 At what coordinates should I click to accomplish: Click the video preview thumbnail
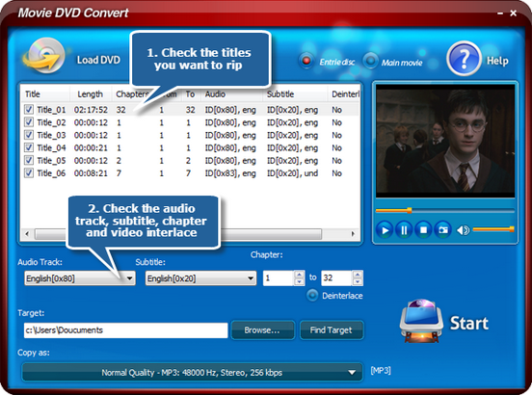point(445,141)
